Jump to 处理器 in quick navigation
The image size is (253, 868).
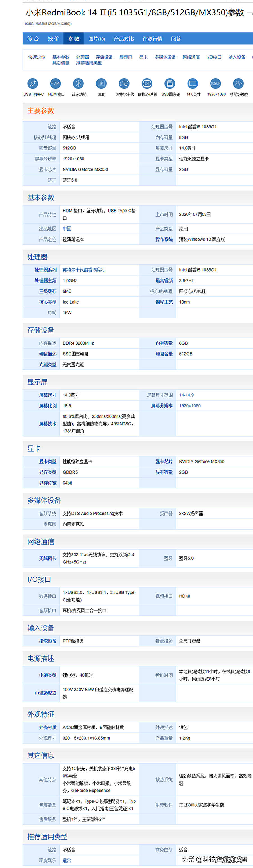pos(82,57)
